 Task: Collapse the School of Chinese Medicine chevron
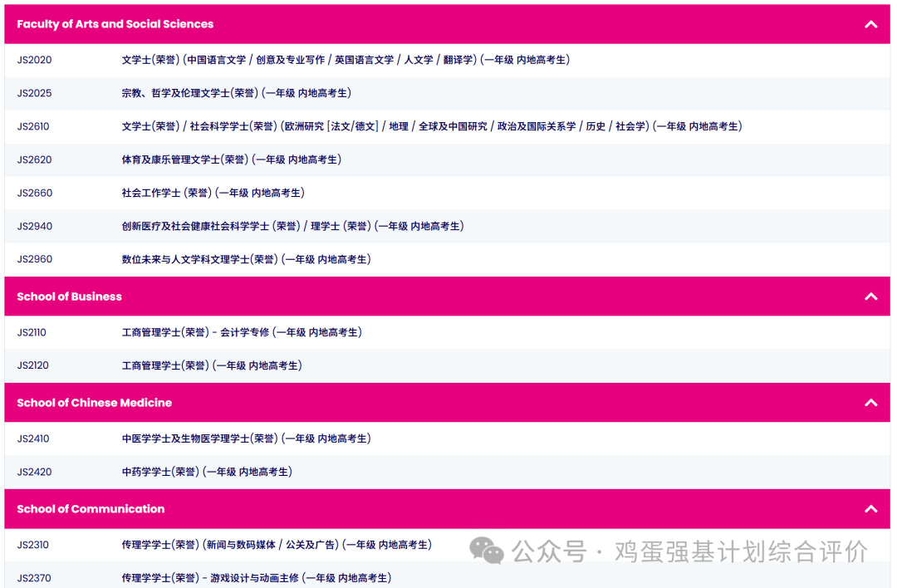pyautogui.click(x=870, y=403)
